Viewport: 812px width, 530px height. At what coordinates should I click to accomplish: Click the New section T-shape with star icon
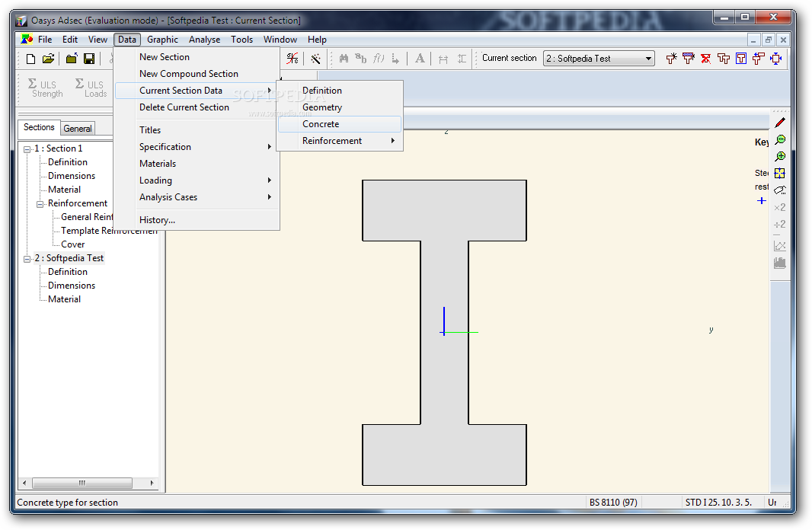671,59
